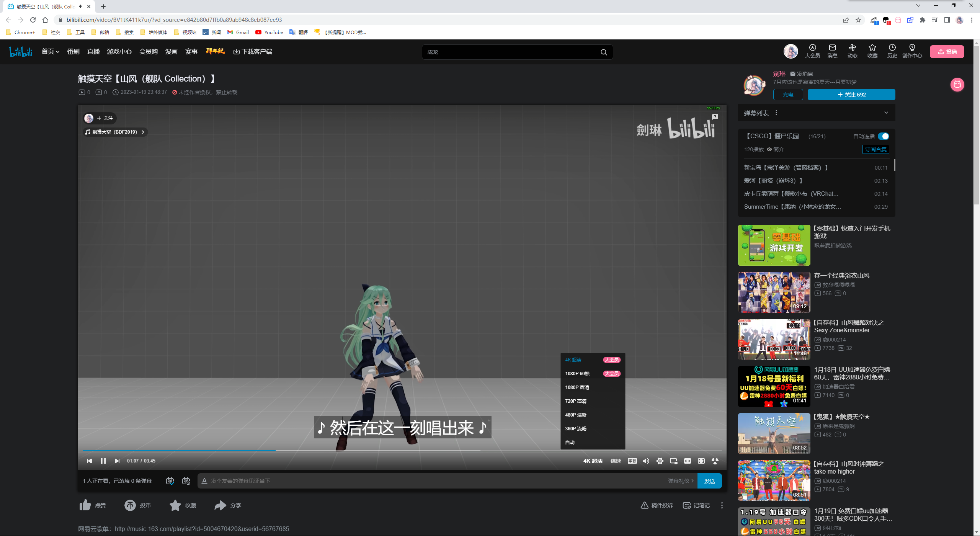Open the 赛事 nav item
The height and width of the screenshot is (536, 980).
pos(191,52)
